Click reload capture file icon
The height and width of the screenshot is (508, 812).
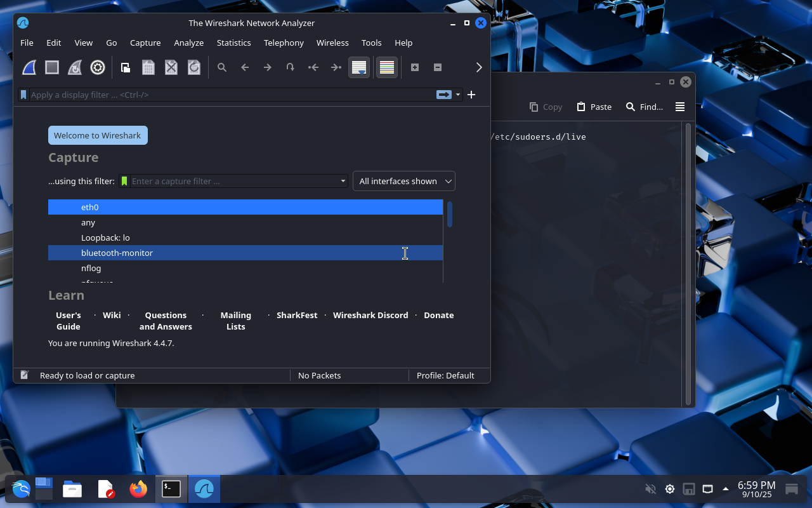tap(194, 67)
